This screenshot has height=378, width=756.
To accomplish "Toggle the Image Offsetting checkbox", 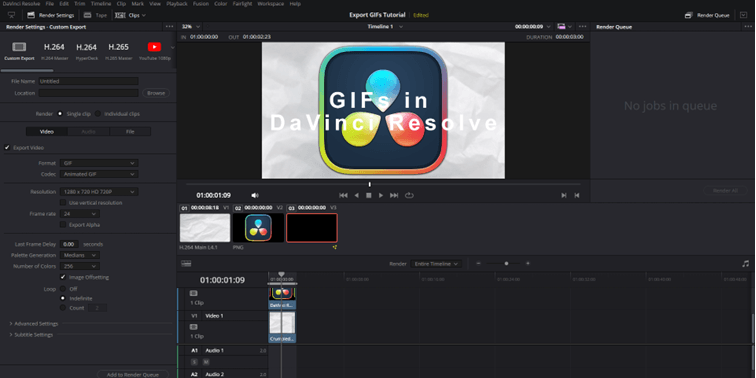I will tap(63, 277).
